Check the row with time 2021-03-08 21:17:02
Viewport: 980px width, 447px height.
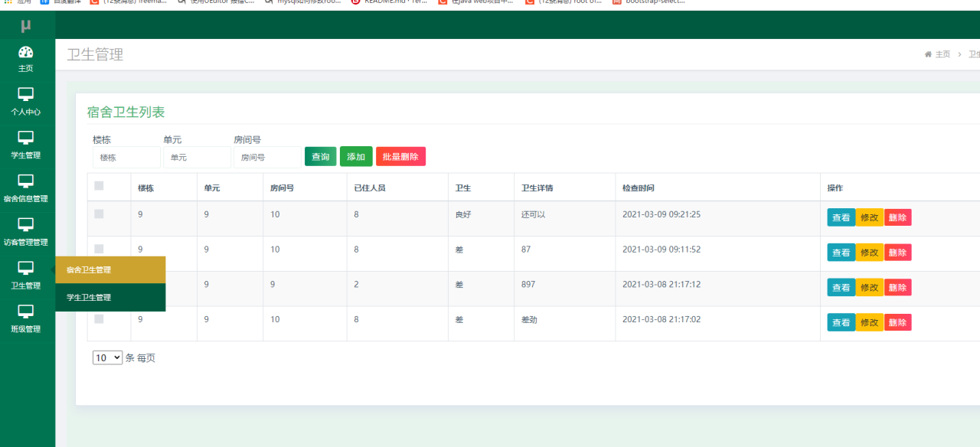point(99,319)
